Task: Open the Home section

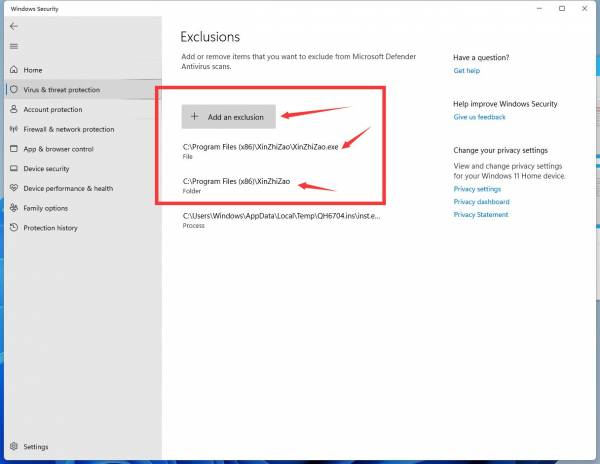Action: pos(83,70)
